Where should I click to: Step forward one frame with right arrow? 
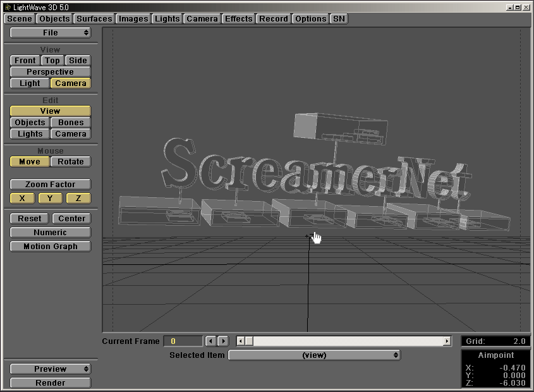(x=222, y=341)
